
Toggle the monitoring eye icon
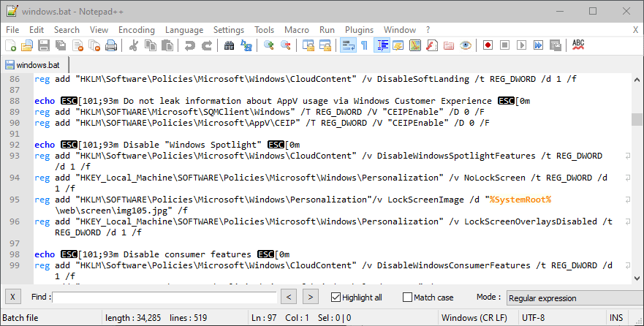coord(466,45)
